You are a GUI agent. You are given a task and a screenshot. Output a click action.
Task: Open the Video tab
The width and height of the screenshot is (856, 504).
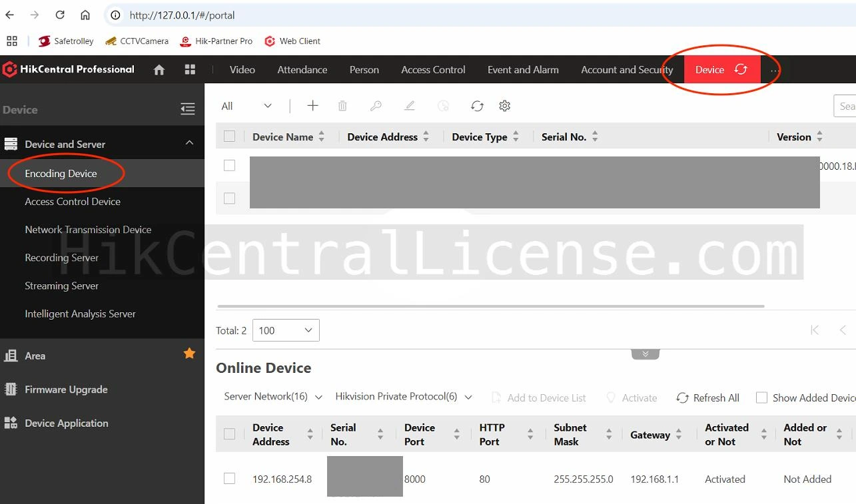(242, 69)
